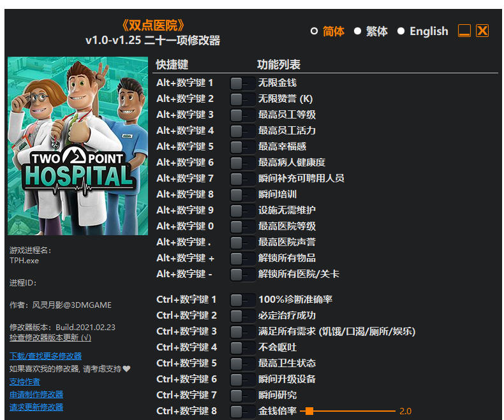Click the 《双点医院》 title
Image resolution: width=504 pixels, height=420 pixels.
coord(153,25)
